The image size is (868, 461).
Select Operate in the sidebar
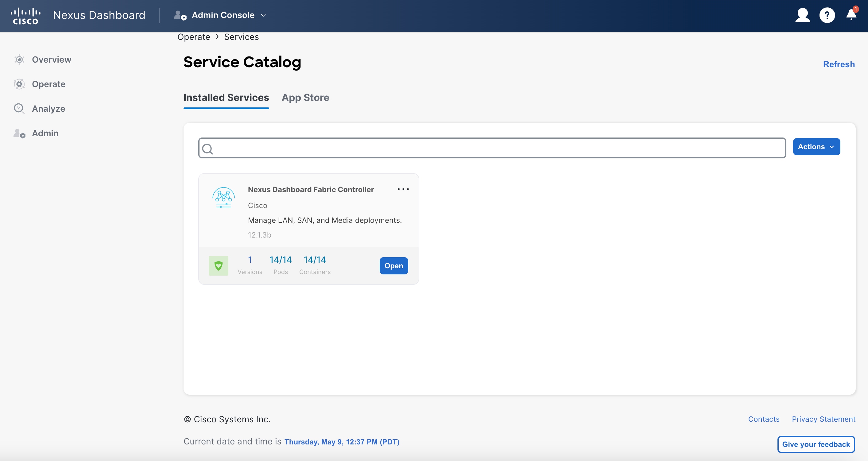point(48,84)
